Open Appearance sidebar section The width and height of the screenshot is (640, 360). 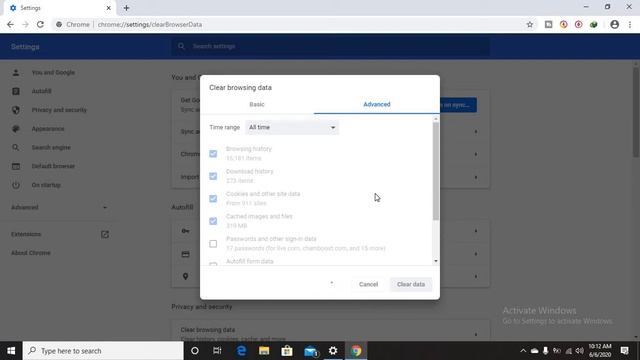48,129
